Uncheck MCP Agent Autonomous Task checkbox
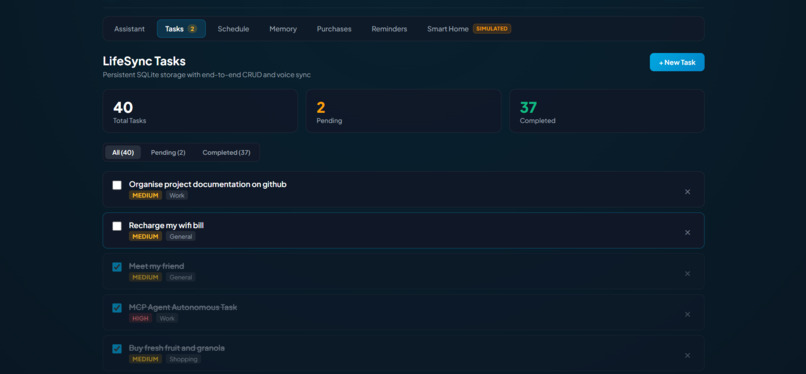Screen dimensions: 806x374 117,308
